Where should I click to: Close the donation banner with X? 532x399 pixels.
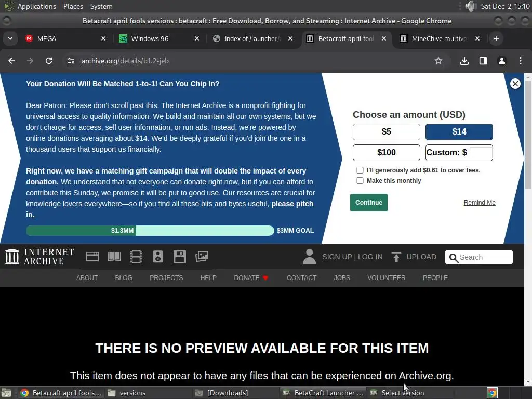pyautogui.click(x=515, y=84)
